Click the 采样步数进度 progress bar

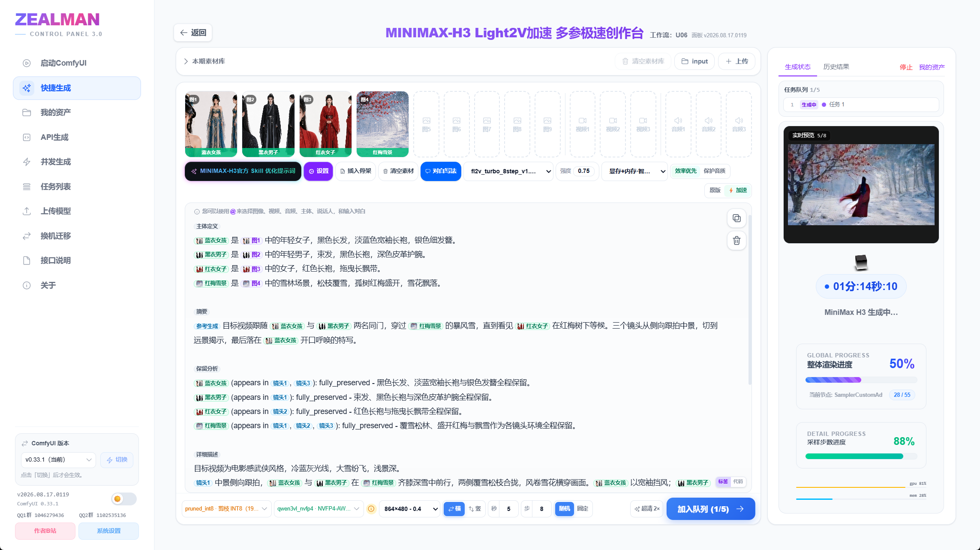[x=861, y=456]
